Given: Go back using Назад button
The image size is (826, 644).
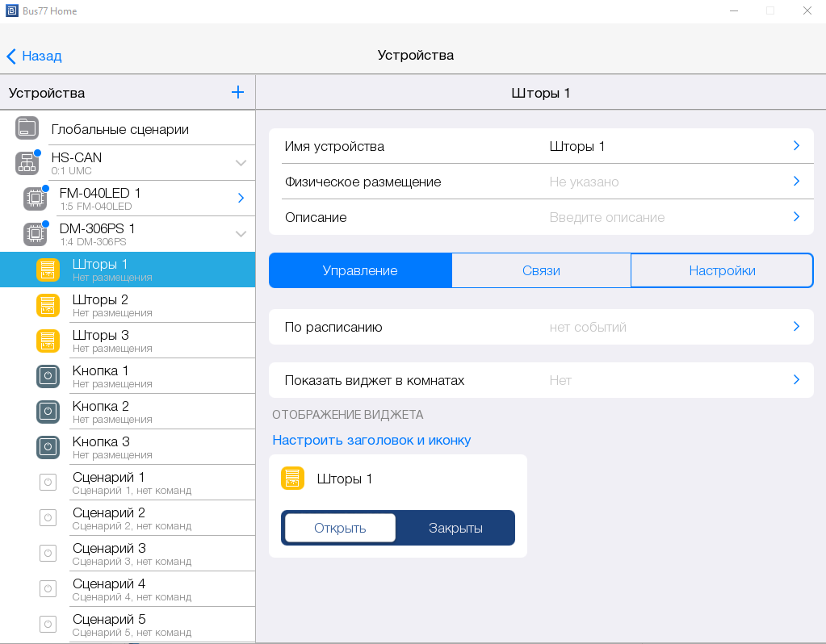Looking at the screenshot, I should coord(34,56).
